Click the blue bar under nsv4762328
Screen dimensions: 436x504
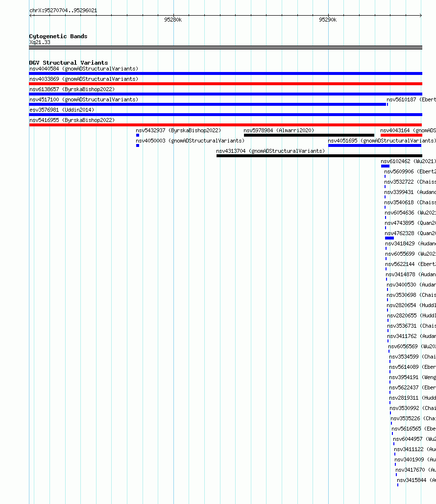click(x=389, y=238)
